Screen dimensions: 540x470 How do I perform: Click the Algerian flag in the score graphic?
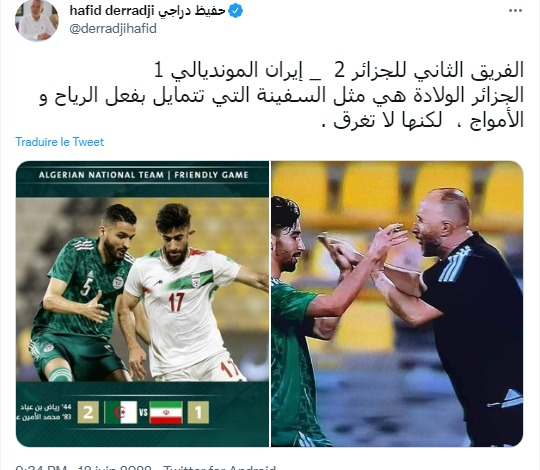click(x=121, y=412)
